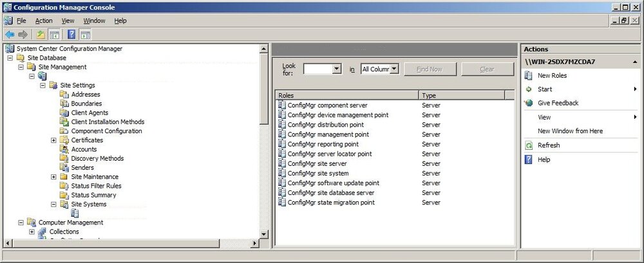Click the Accounts icon in tree

64,149
